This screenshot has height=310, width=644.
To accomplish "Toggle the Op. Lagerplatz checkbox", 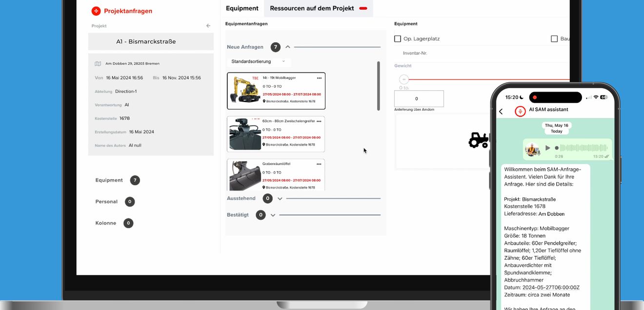I will point(398,39).
